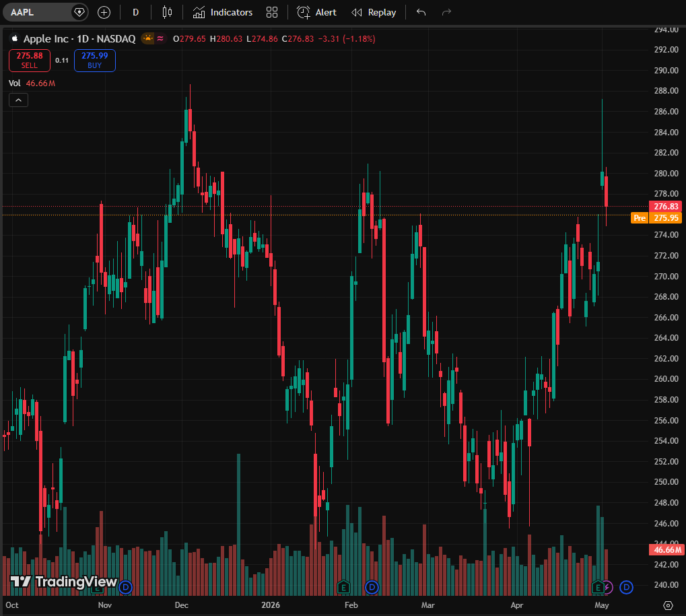Click the plus circle compare symbol icon
The height and width of the screenshot is (616, 686).
(x=104, y=12)
